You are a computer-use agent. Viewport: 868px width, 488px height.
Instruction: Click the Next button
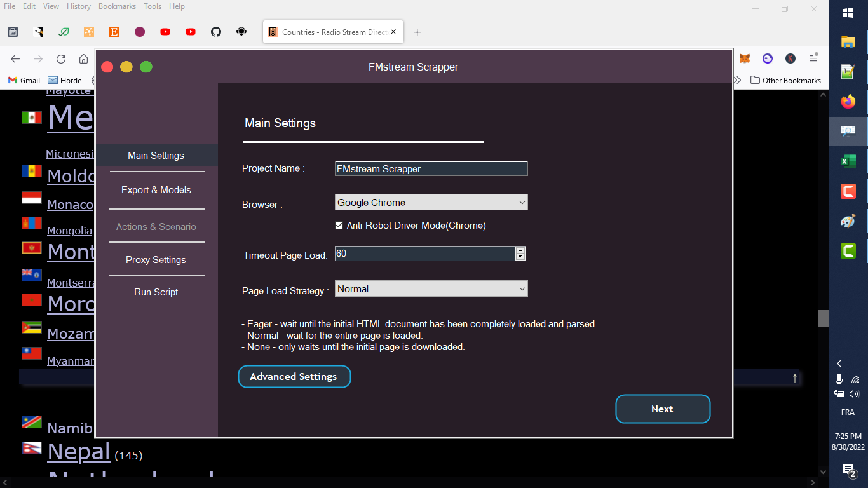pyautogui.click(x=662, y=409)
